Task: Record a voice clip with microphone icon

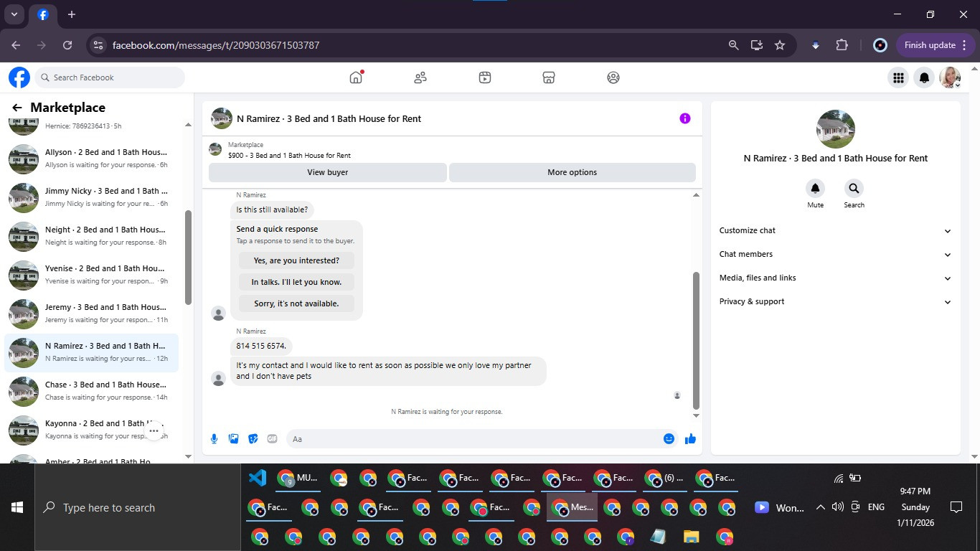Action: [215, 438]
